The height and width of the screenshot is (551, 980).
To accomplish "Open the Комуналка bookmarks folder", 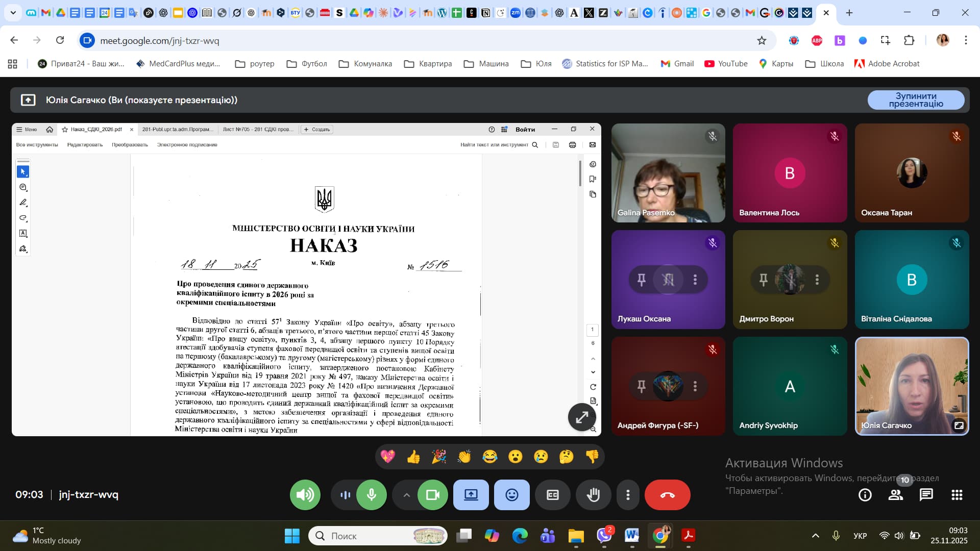I will [x=365, y=64].
